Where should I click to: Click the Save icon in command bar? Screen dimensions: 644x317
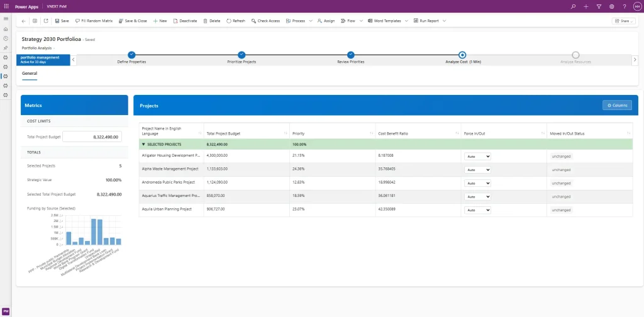point(57,21)
